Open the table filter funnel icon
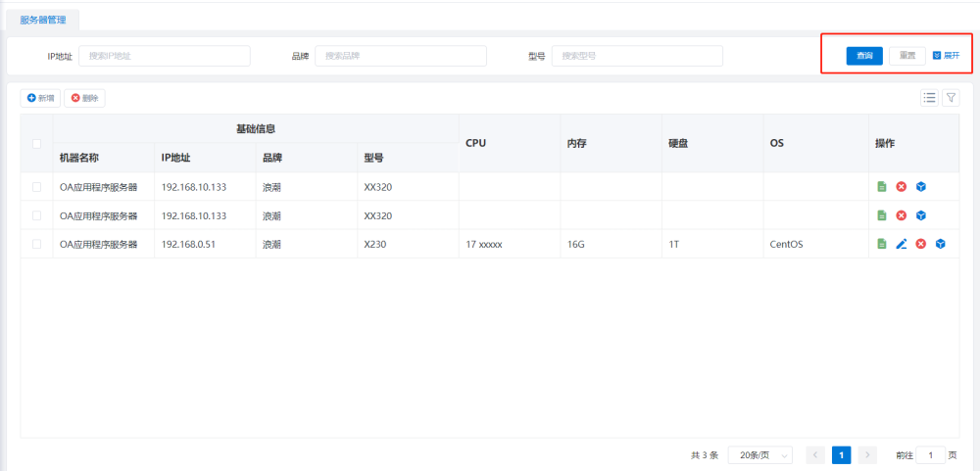The image size is (980, 471). point(951,97)
